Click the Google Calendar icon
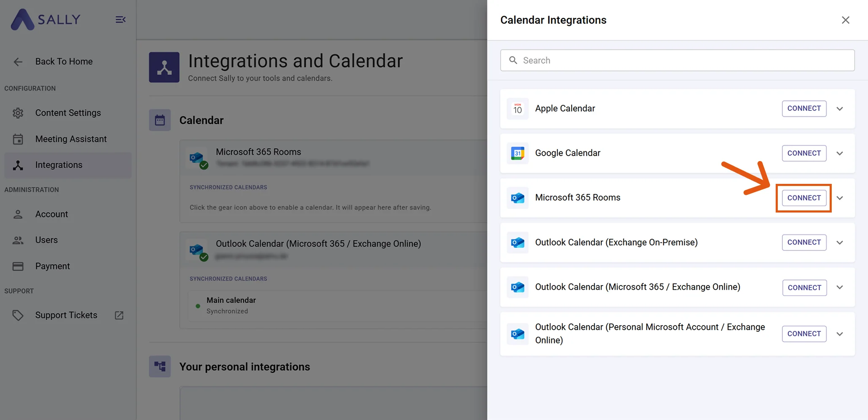The width and height of the screenshot is (868, 420). pyautogui.click(x=518, y=153)
